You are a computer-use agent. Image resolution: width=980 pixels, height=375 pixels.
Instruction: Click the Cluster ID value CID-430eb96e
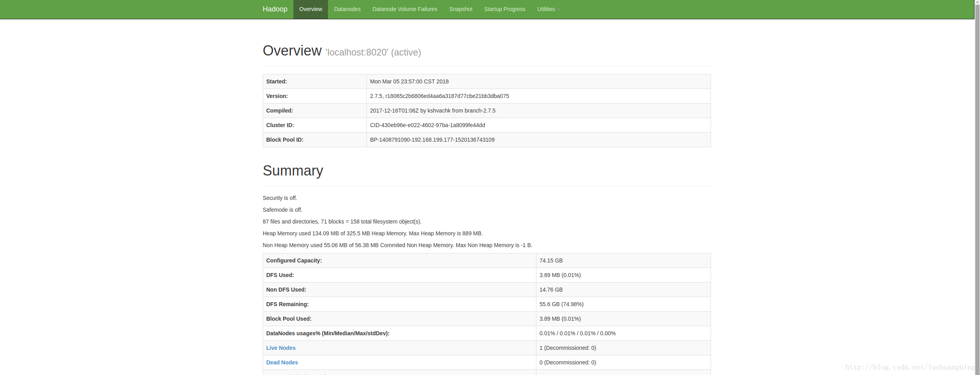point(427,125)
